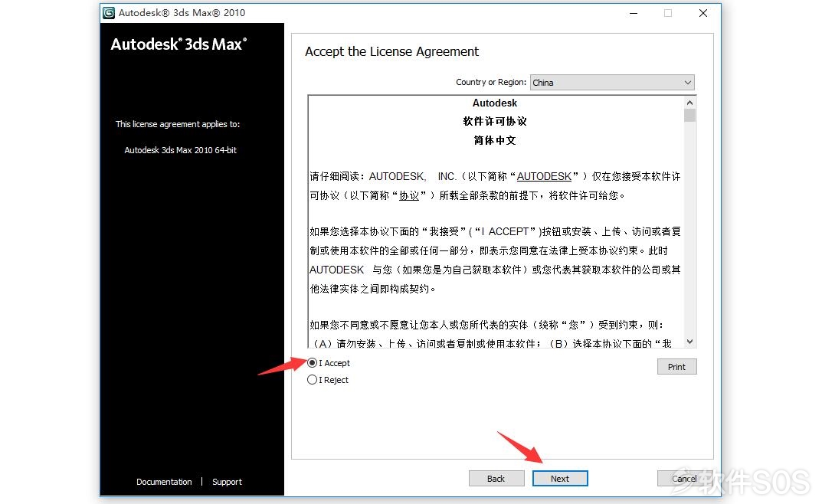Click the Back button
The image size is (822, 504).
coord(496,478)
